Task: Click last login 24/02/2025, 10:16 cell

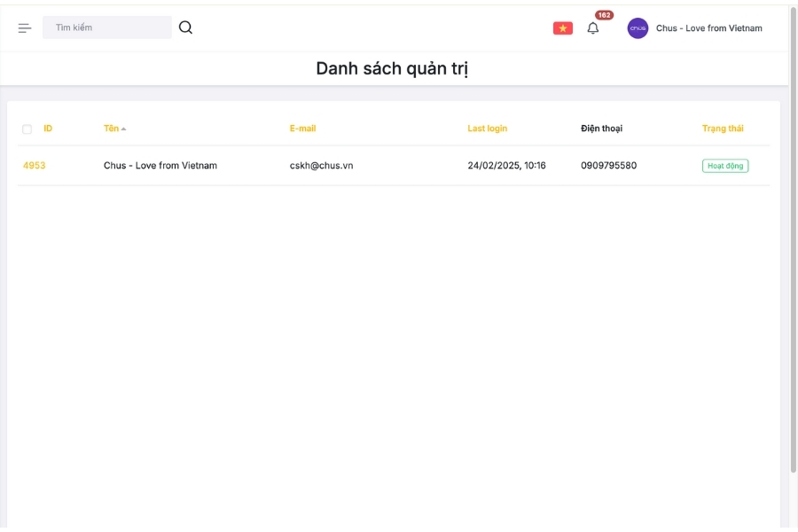Action: tap(506, 166)
